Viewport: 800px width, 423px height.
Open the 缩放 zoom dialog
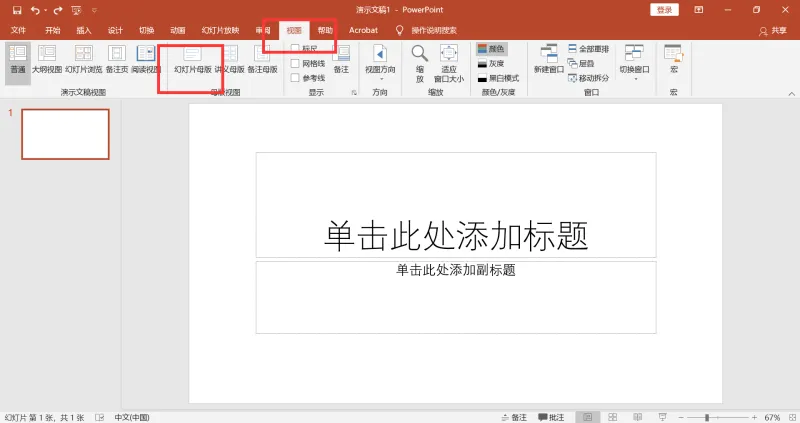[x=419, y=63]
